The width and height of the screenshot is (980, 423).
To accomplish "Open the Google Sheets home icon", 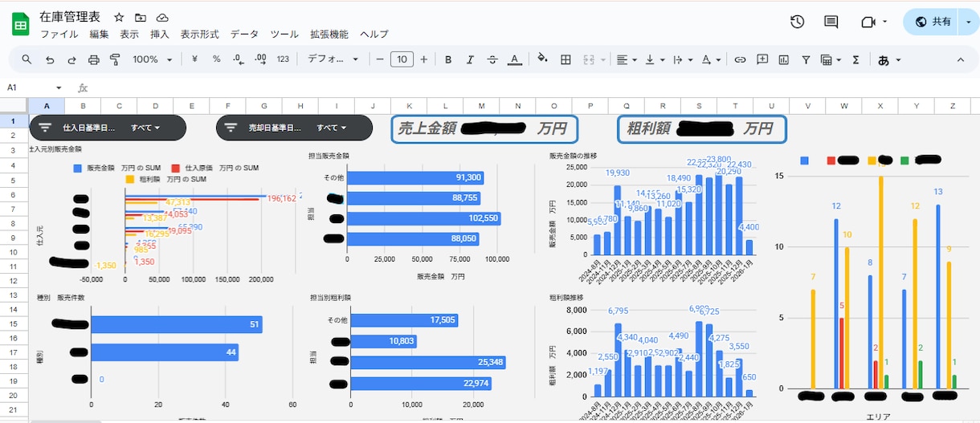I will pos(20,24).
